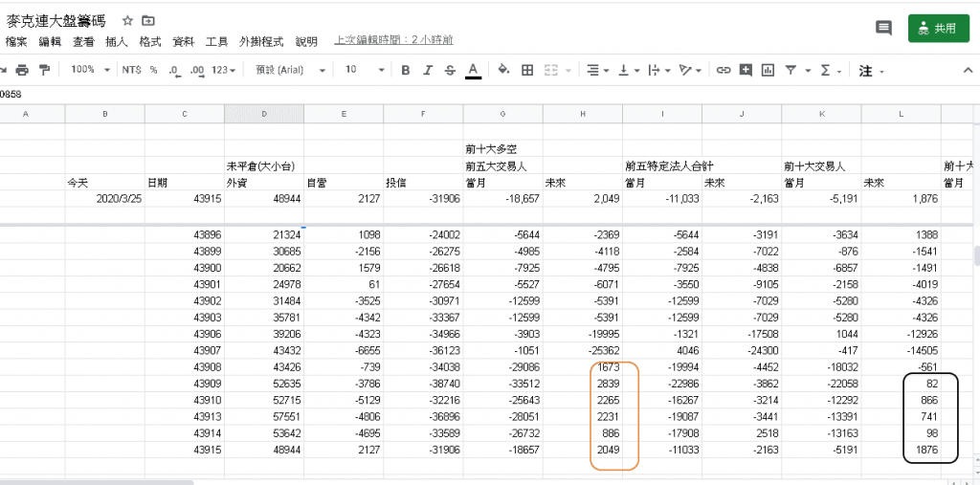Click the insert chart icon
The width and height of the screenshot is (980, 485).
click(768, 70)
